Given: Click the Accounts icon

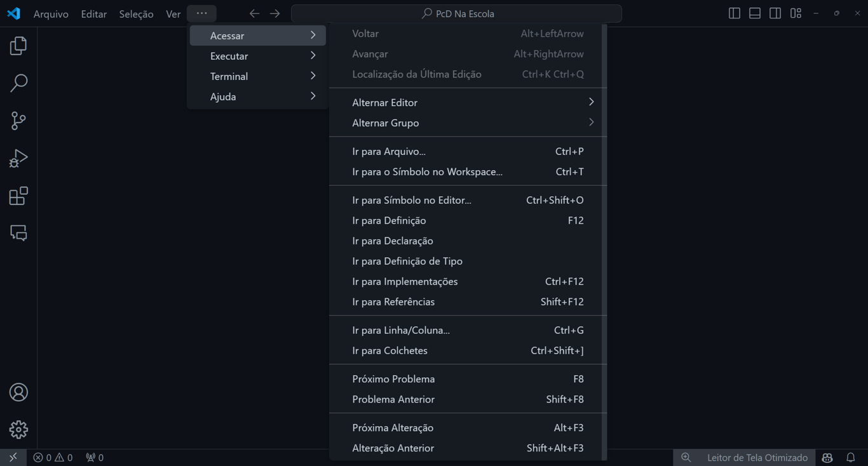Looking at the screenshot, I should pyautogui.click(x=18, y=392).
